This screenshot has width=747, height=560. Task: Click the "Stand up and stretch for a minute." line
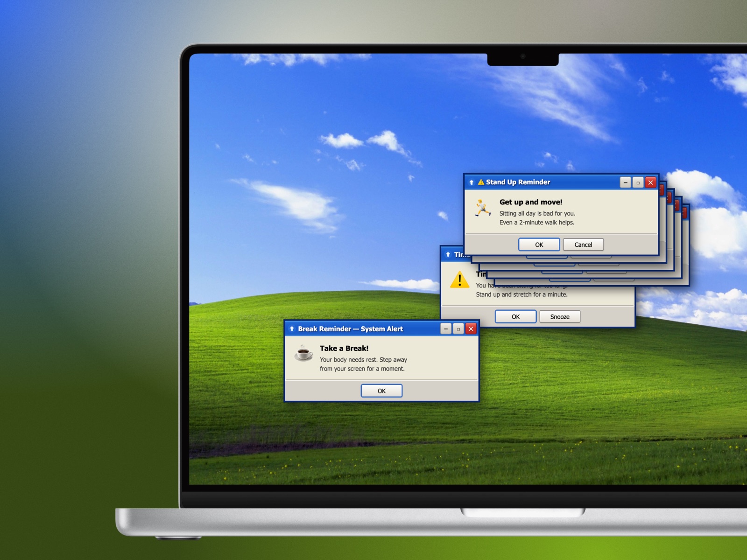click(521, 294)
